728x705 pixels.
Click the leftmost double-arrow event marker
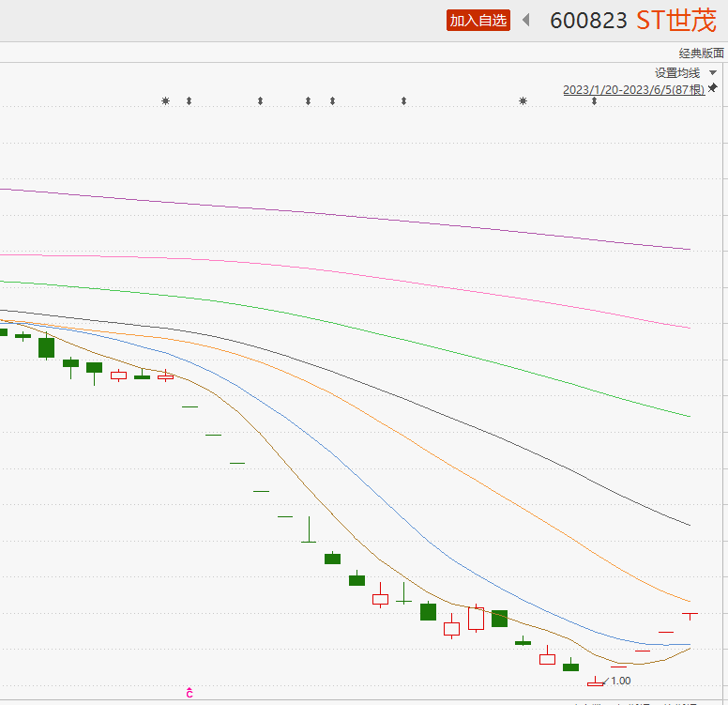[x=189, y=100]
